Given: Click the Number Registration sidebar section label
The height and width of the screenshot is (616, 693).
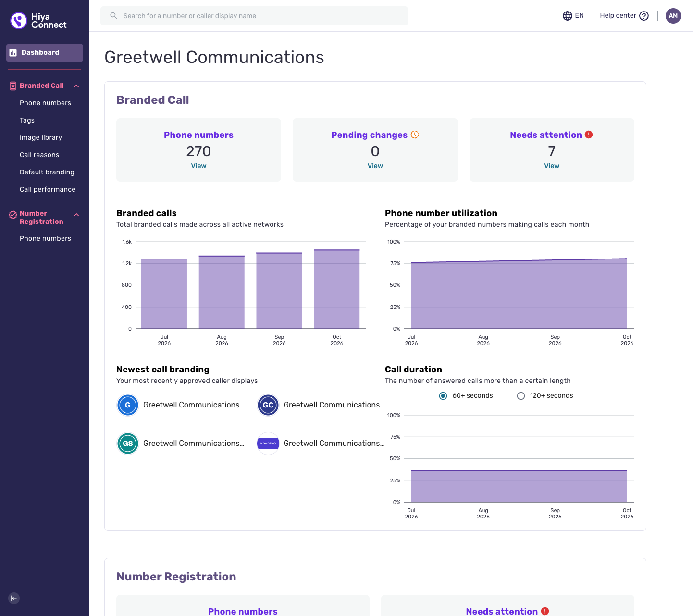Looking at the screenshot, I should [41, 218].
